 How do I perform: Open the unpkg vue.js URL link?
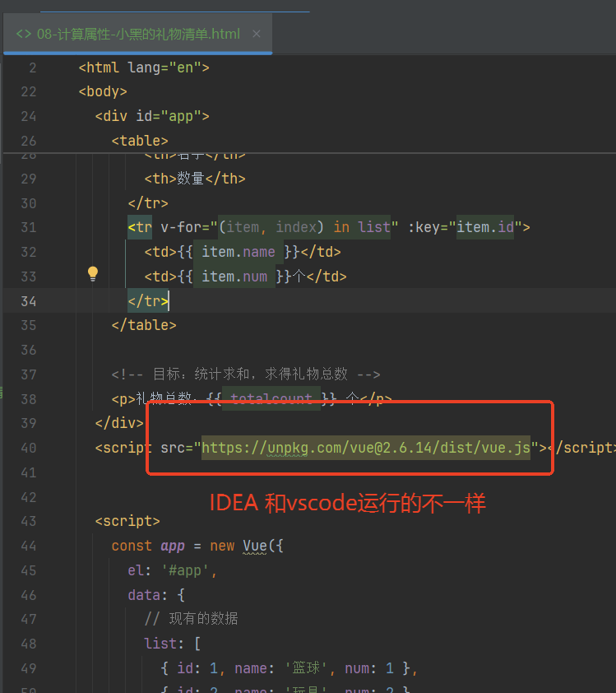tap(366, 448)
